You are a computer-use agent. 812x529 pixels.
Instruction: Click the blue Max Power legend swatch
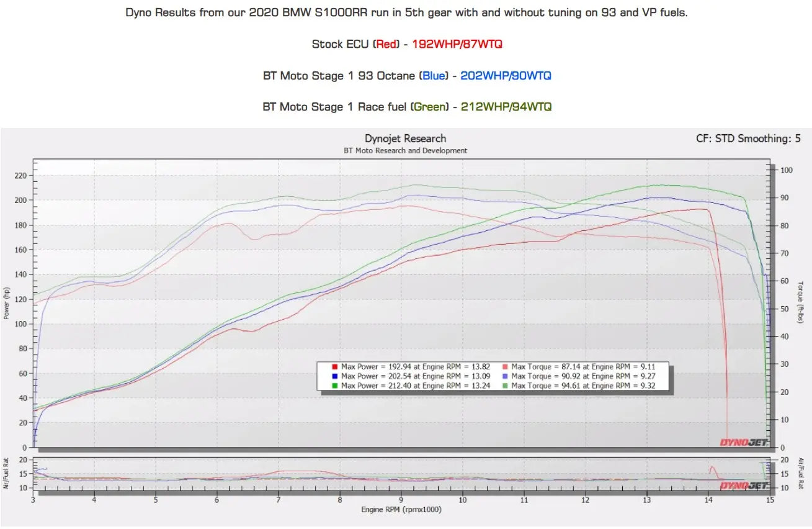[335, 376]
